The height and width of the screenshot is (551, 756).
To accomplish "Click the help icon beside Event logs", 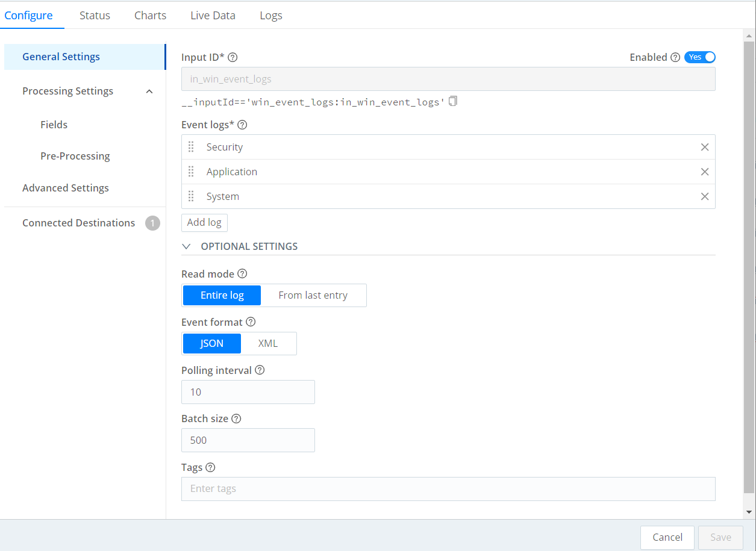I will point(243,125).
